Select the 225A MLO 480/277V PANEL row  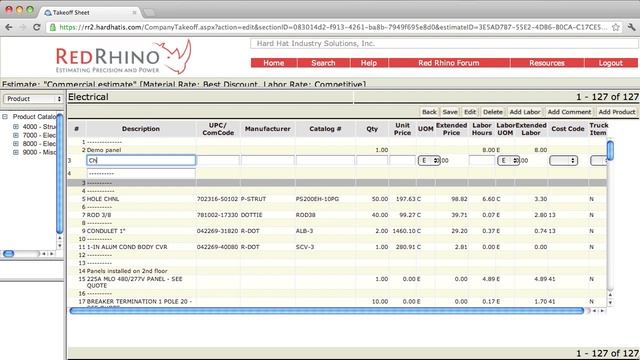pyautogui.click(x=337, y=282)
